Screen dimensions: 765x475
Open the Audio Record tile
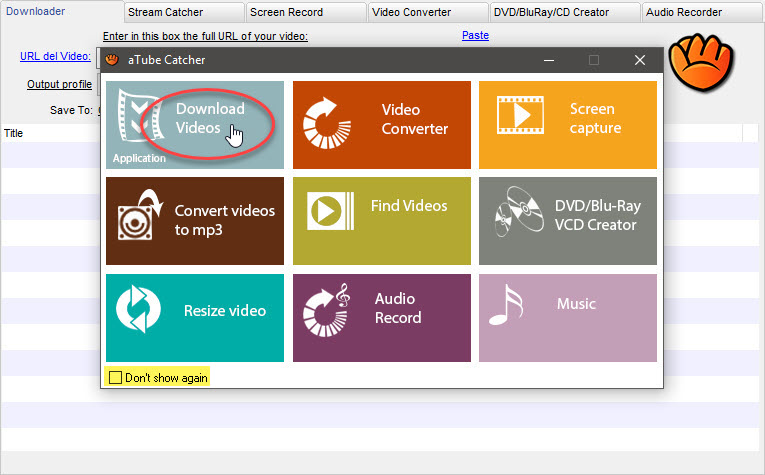382,318
